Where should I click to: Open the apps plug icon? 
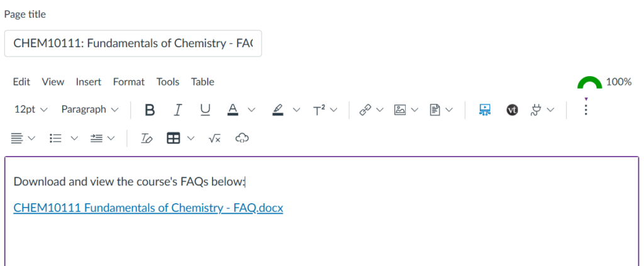[536, 110]
